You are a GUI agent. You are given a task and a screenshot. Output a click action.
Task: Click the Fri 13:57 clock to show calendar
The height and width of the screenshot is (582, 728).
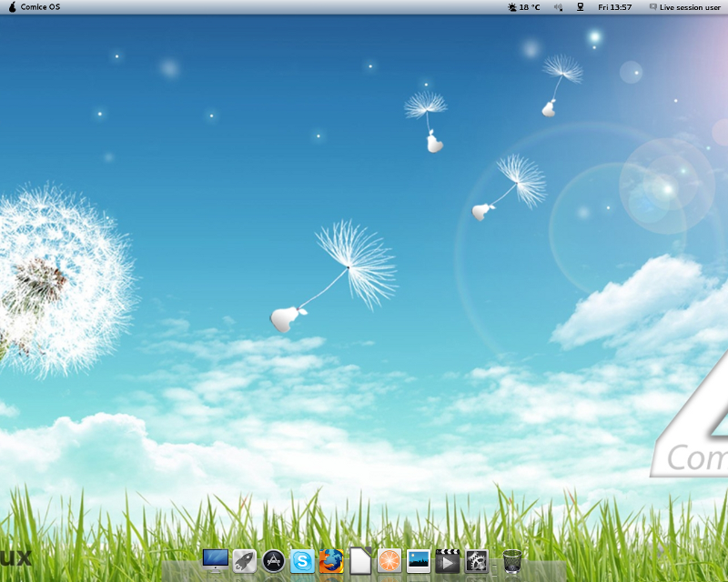614,7
